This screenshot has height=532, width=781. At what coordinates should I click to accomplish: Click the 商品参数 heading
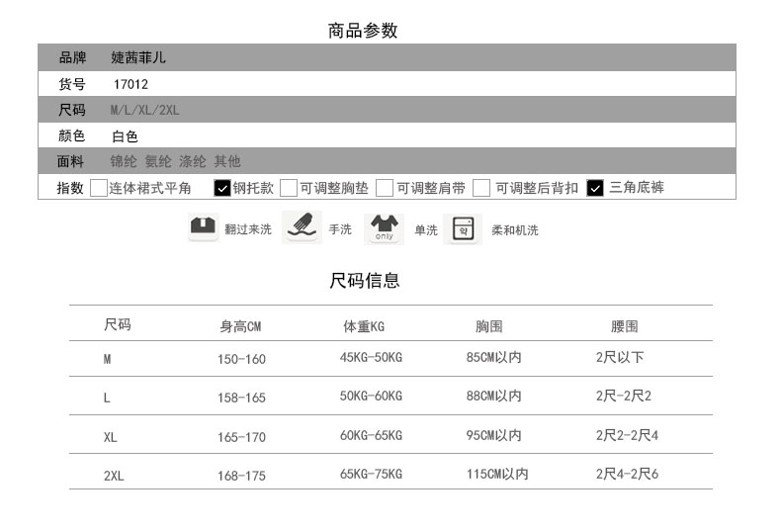363,31
